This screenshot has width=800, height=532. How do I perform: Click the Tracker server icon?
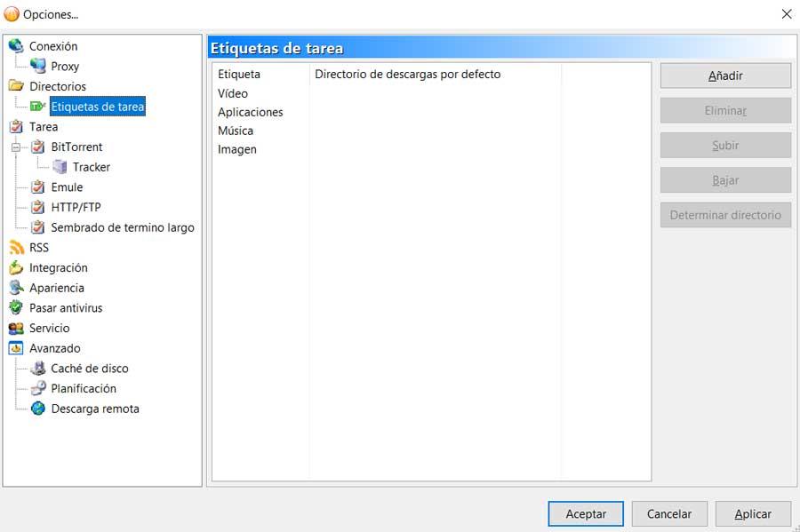(x=60, y=167)
